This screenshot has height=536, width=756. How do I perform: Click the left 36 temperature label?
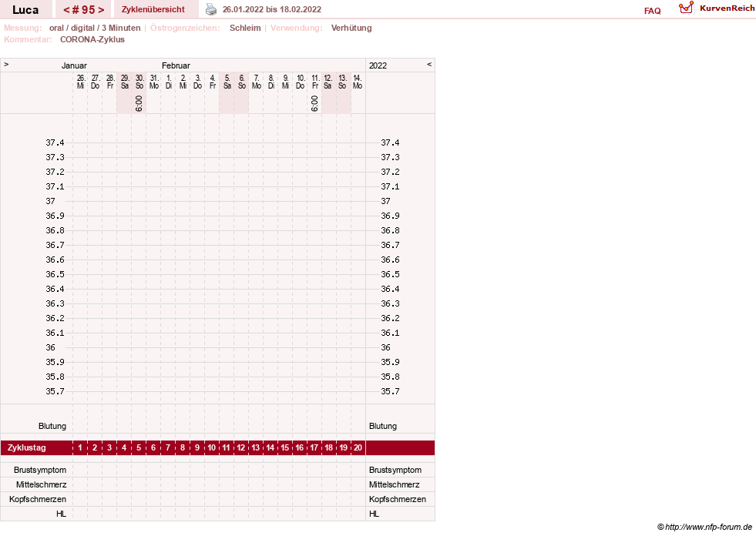pyautogui.click(x=51, y=347)
